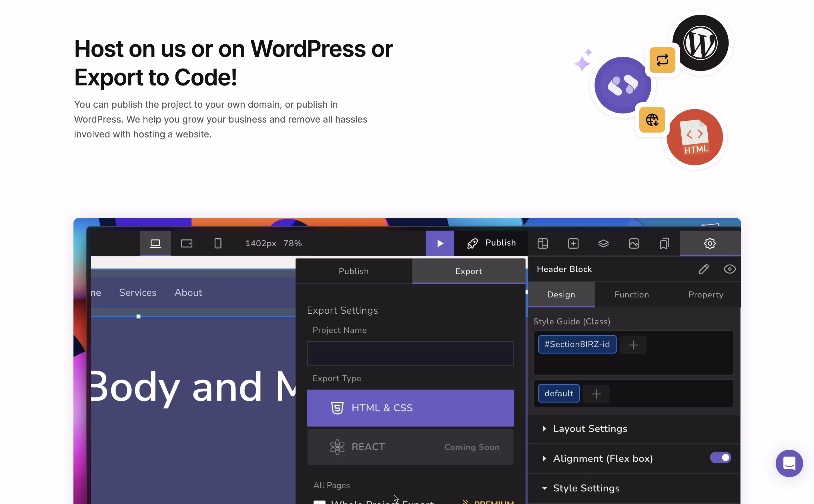
Task: Click the purple preview play button
Action: coord(440,243)
